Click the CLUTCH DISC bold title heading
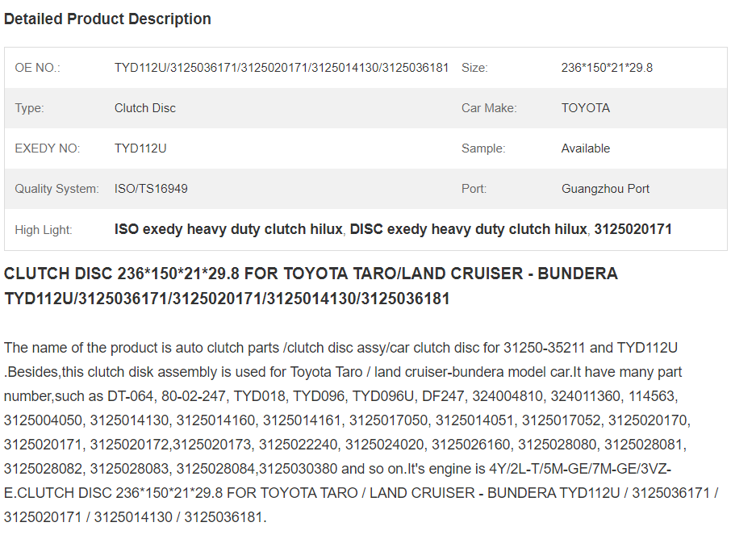The image size is (756, 560). click(x=311, y=286)
